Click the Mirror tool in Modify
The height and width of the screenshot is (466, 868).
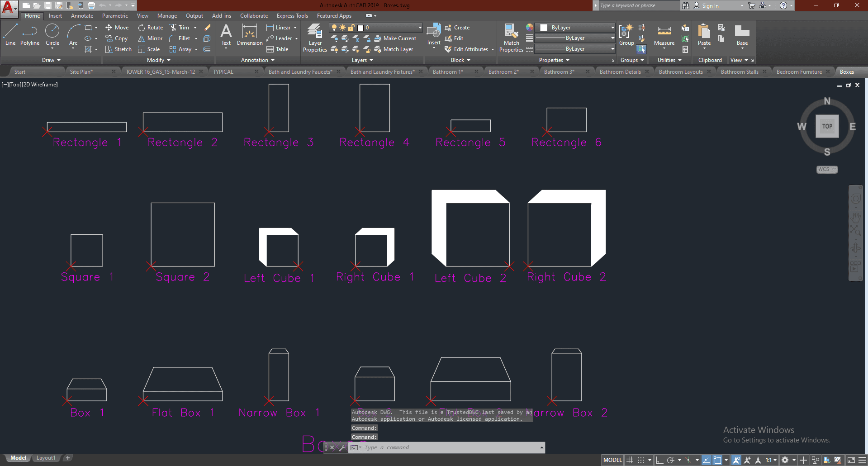(x=150, y=38)
